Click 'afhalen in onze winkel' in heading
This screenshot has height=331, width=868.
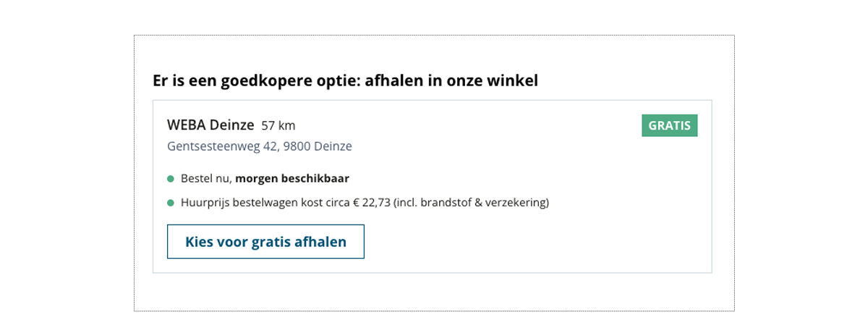(451, 81)
